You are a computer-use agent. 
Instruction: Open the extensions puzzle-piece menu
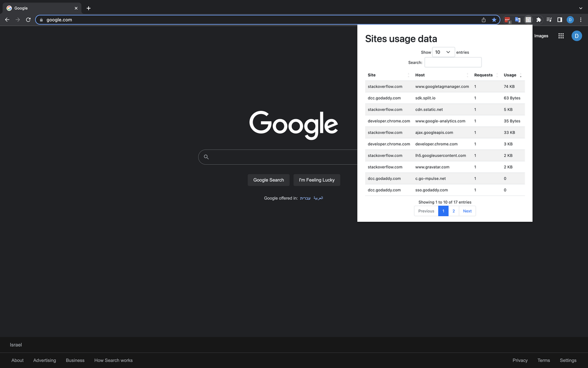tap(538, 19)
